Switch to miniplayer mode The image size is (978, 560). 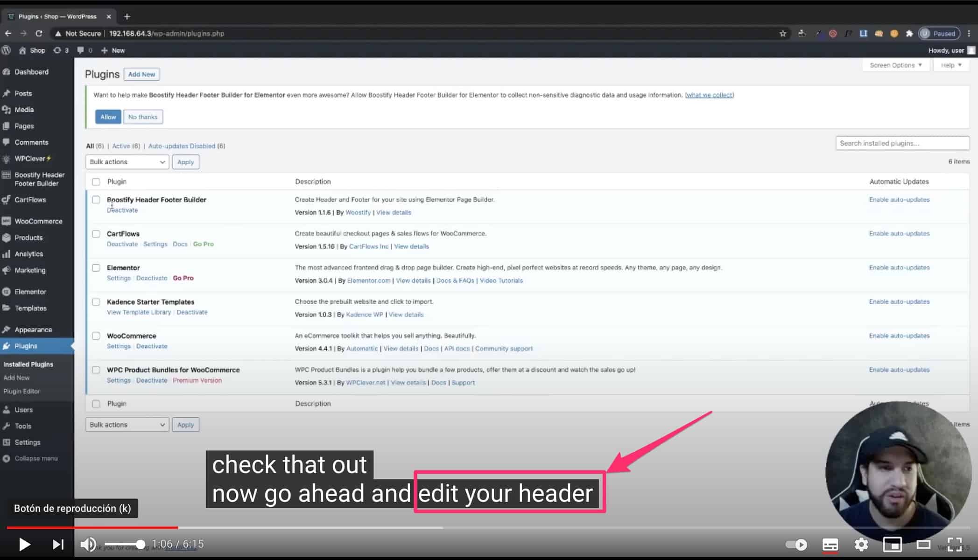892,545
